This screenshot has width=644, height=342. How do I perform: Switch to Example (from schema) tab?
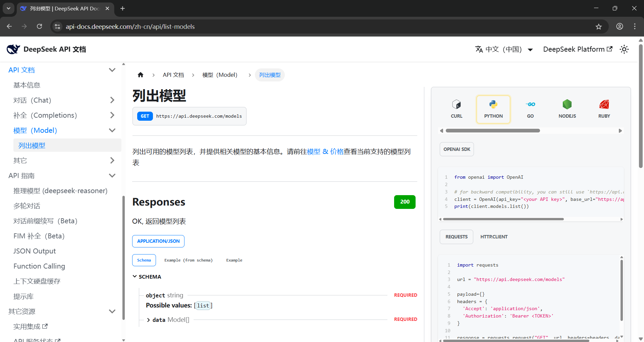pos(188,260)
